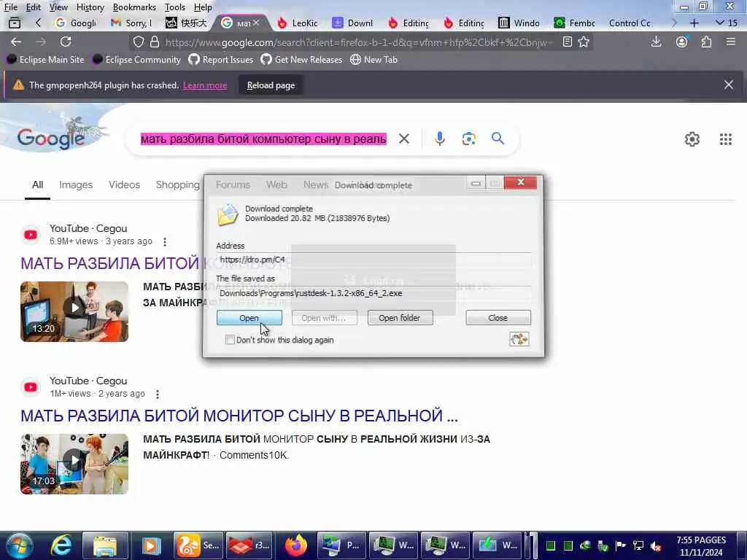The width and height of the screenshot is (747, 560).
Task: Check 'Don't show this dialog again'
Action: pyautogui.click(x=230, y=340)
